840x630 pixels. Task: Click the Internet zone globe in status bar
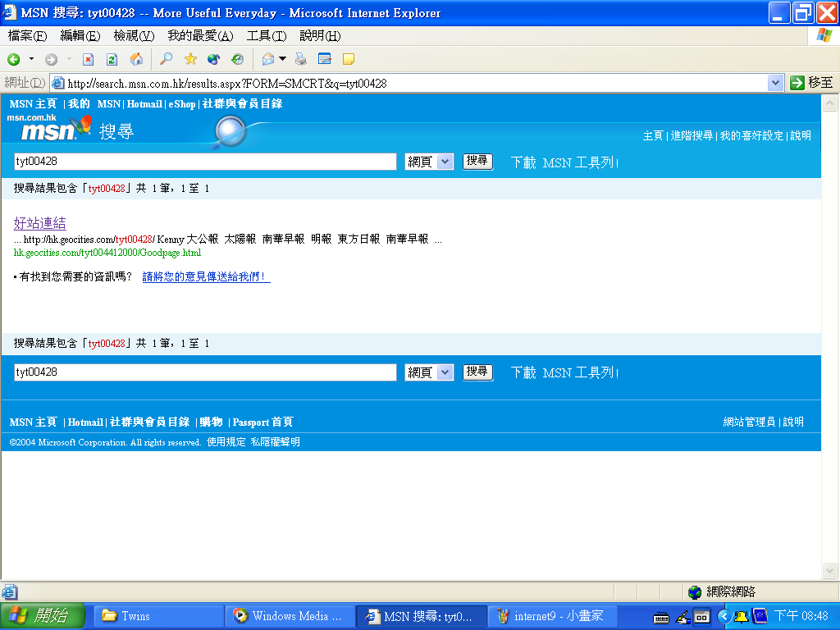point(695,592)
